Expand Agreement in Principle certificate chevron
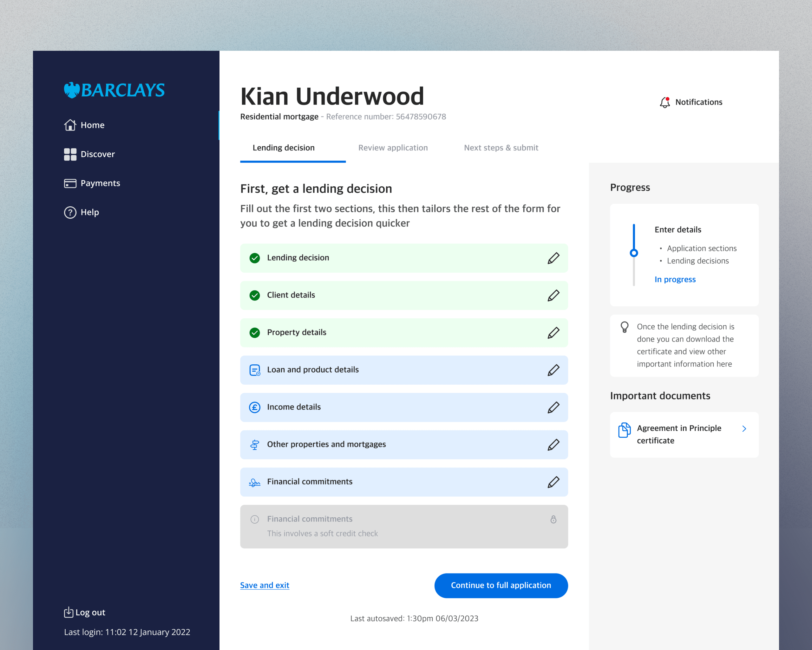812x650 pixels. (744, 428)
